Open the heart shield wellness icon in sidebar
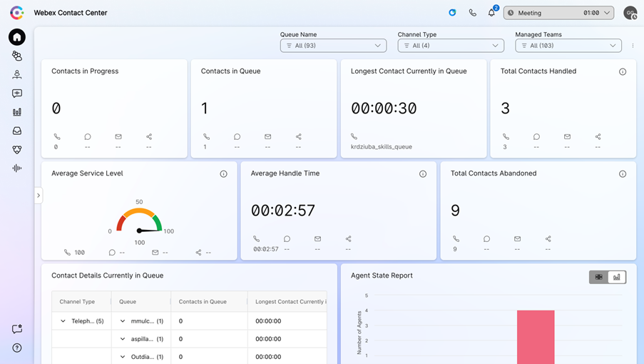644x364 pixels. point(17,150)
